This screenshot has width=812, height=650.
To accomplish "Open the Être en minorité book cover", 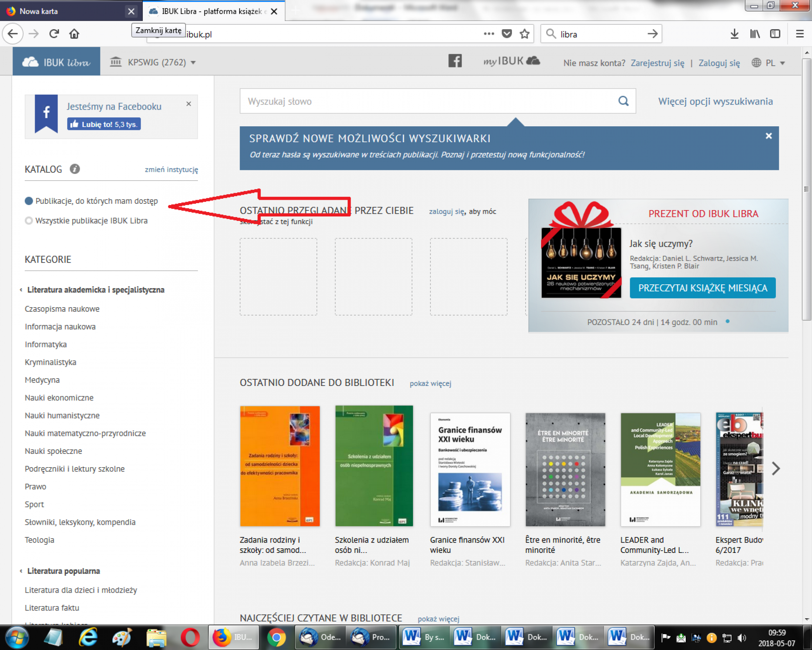I will (x=565, y=469).
